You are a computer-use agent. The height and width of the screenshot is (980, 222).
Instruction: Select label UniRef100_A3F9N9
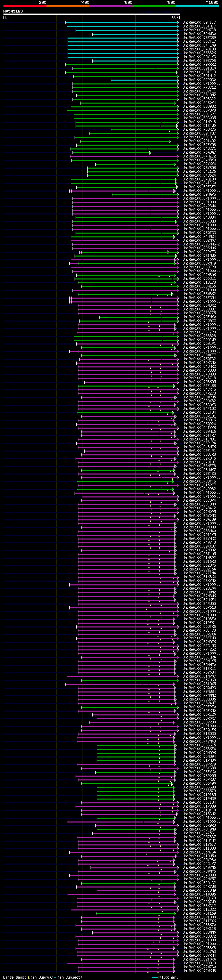[x=199, y=829]
